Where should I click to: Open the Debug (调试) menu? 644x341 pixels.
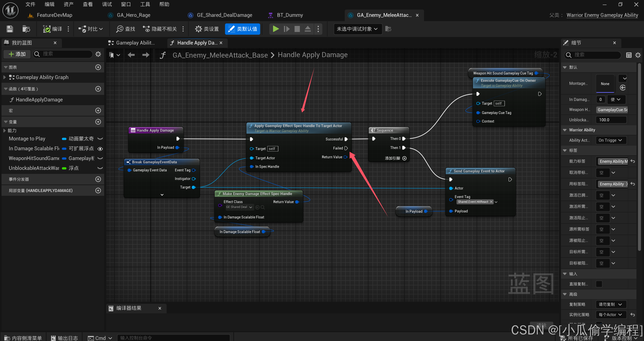point(107,4)
